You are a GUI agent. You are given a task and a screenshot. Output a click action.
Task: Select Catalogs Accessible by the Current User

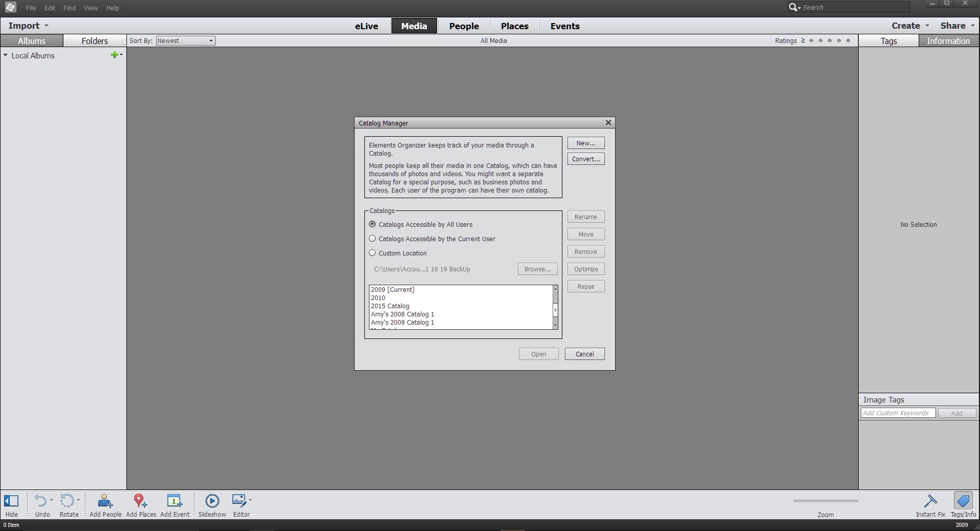[372, 239]
